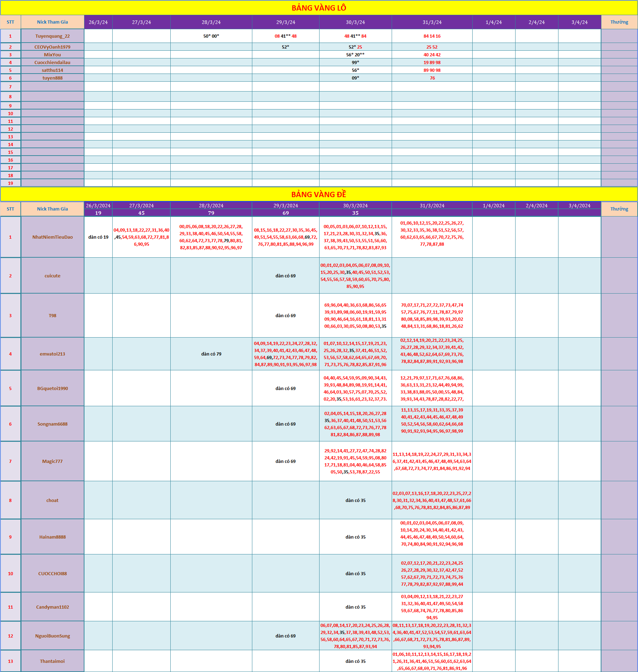Select the cell with 09*
The image size is (638, 672).
pyautogui.click(x=355, y=78)
